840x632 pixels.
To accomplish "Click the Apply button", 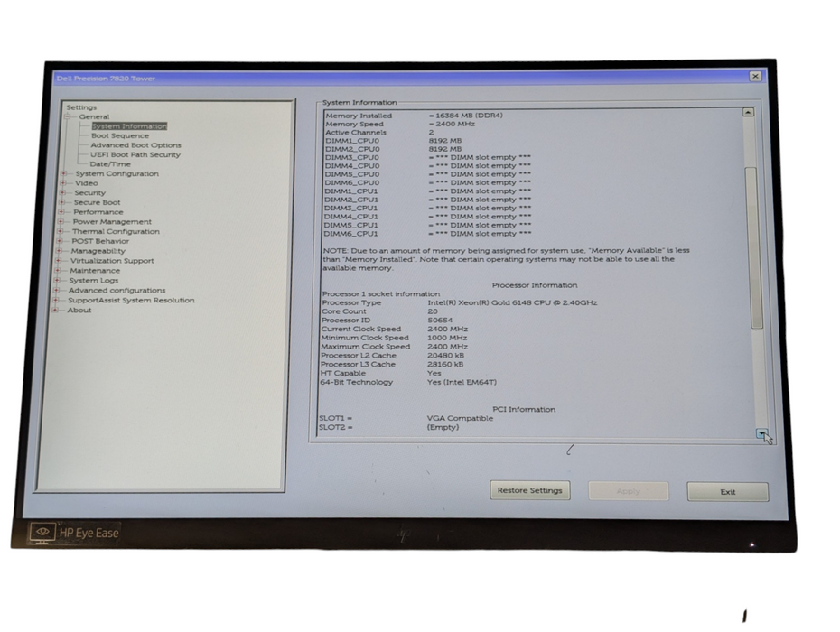I will click(x=629, y=491).
